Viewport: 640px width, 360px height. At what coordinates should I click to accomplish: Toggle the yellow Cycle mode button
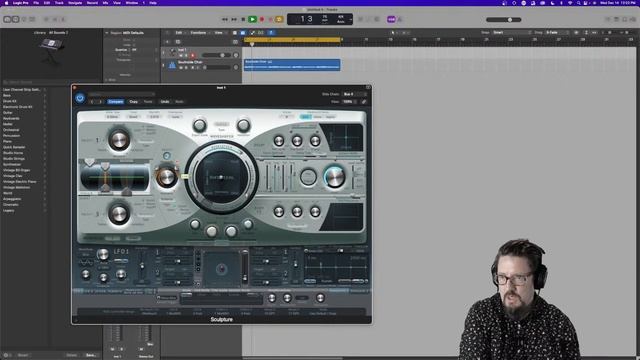click(280, 19)
